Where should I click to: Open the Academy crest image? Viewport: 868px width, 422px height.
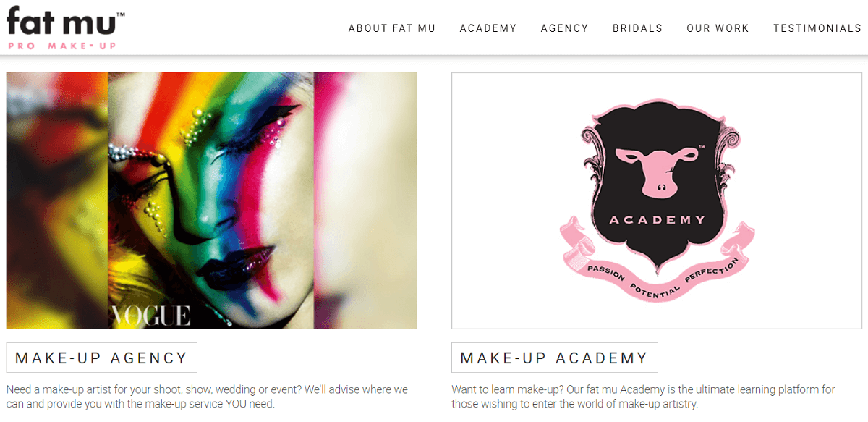(x=657, y=201)
